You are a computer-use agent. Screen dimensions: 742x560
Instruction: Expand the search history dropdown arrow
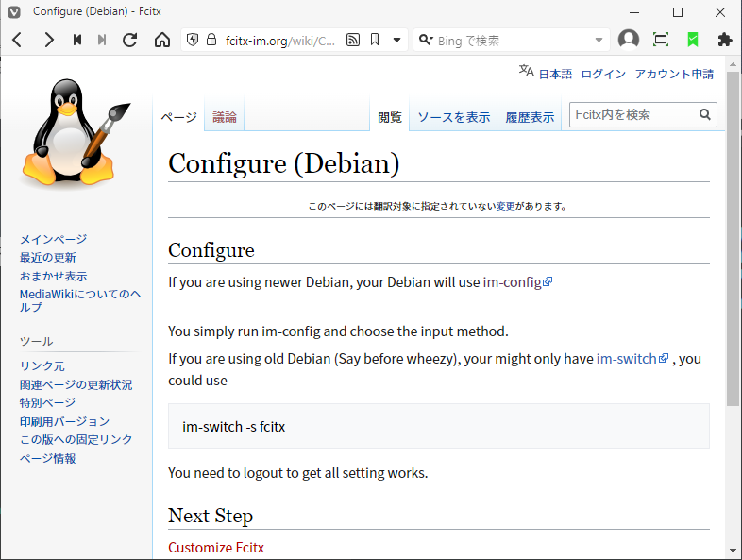tap(599, 41)
